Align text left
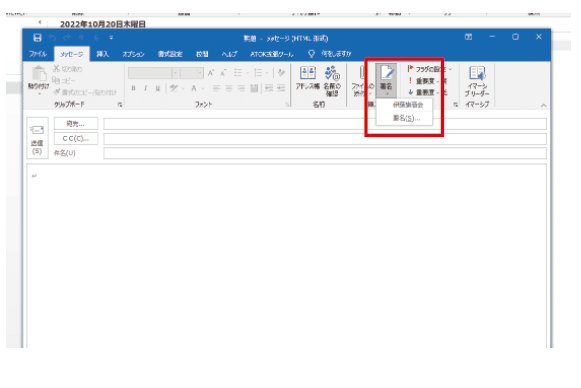The height and width of the screenshot is (388, 581). tap(217, 88)
